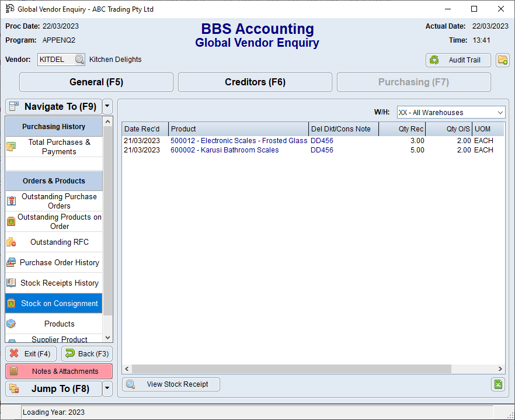515x420 pixels.
Task: Expand the Jump To dropdown arrow
Action: coord(107,388)
